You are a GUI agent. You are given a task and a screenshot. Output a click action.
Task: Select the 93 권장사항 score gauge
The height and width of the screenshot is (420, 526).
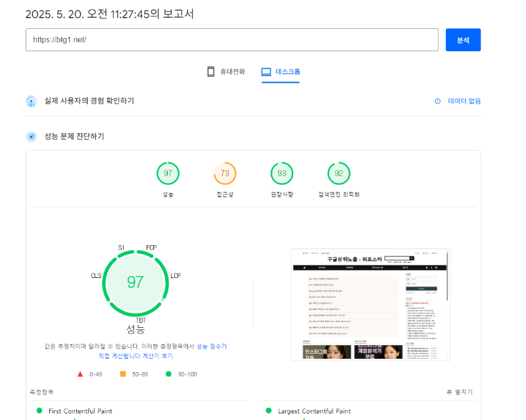tap(282, 174)
